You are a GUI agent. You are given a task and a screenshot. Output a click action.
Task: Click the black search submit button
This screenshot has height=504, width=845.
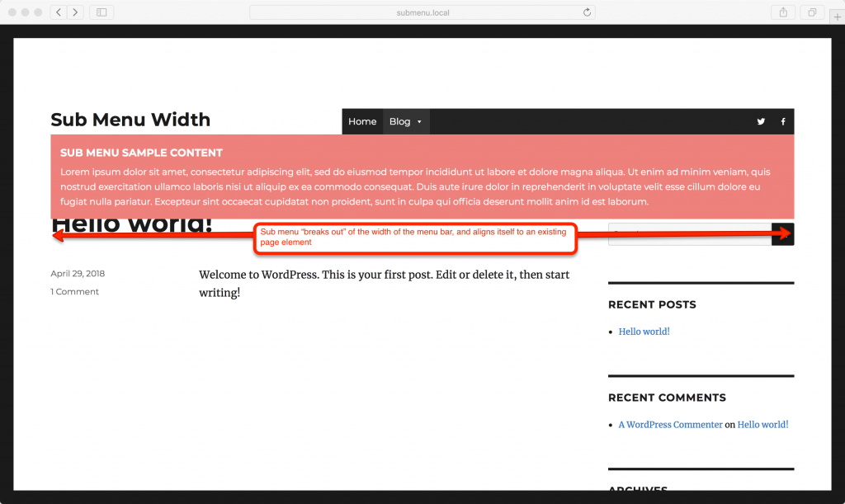782,233
